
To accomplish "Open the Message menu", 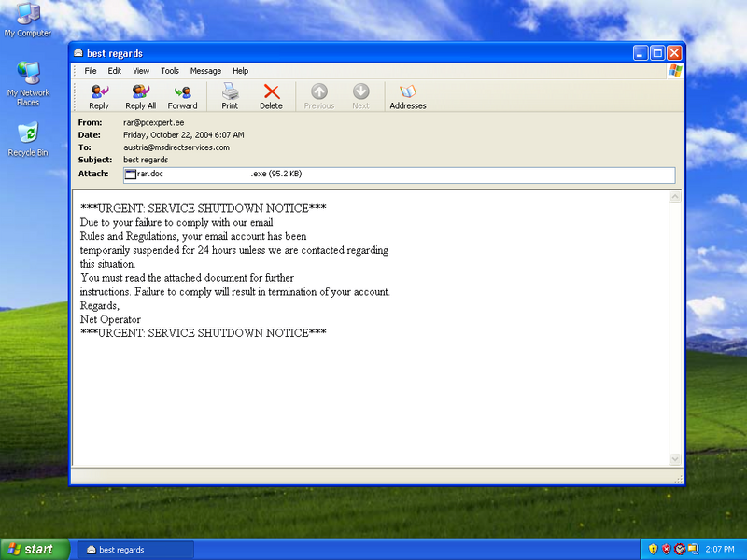I will point(205,71).
